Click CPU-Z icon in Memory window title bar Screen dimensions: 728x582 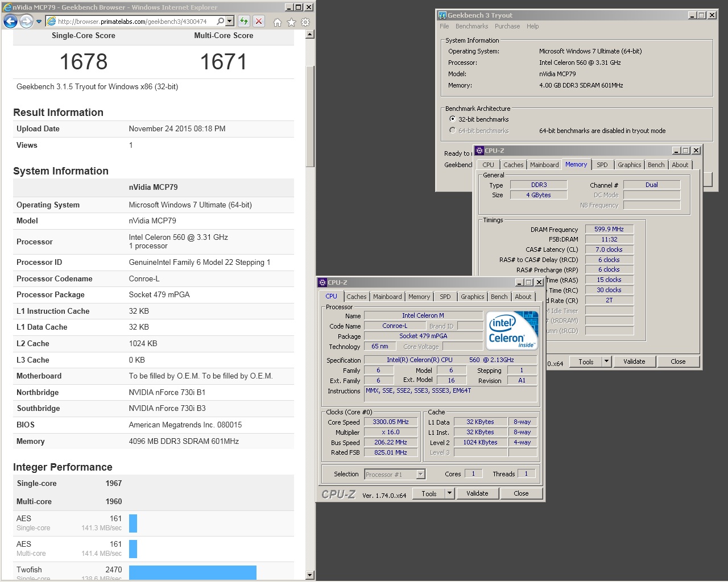[x=479, y=151]
